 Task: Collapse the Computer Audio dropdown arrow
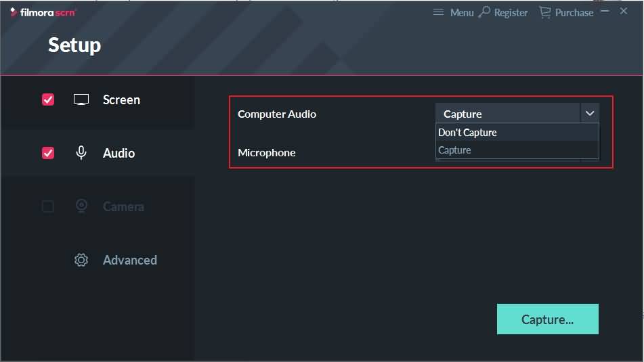[x=590, y=114]
